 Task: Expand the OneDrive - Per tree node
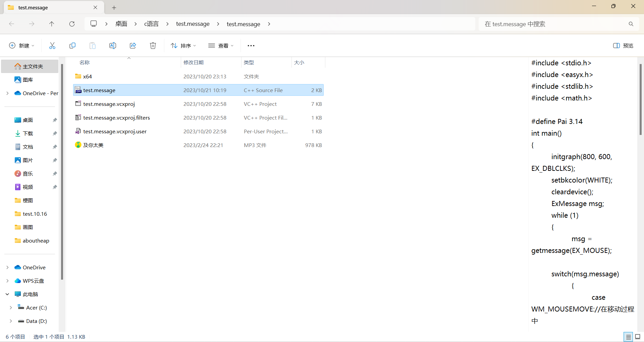(7, 93)
